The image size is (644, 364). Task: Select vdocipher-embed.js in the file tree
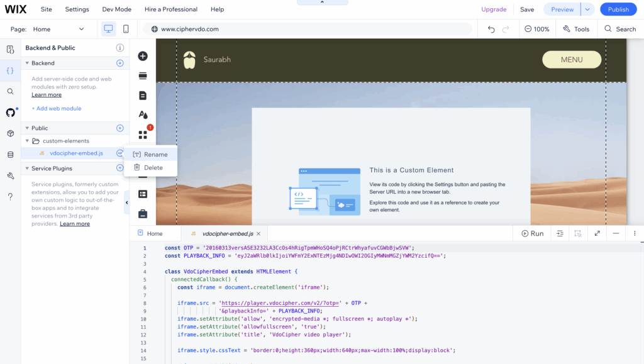click(76, 153)
